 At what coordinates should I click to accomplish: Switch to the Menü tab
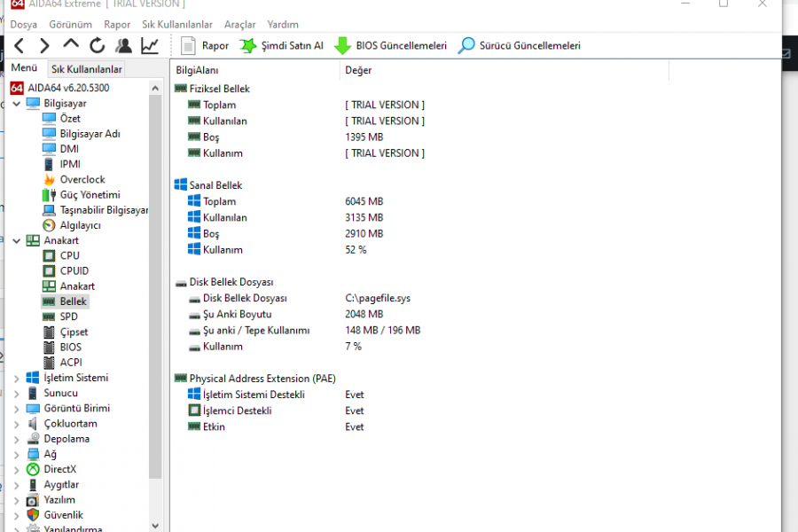tap(24, 67)
